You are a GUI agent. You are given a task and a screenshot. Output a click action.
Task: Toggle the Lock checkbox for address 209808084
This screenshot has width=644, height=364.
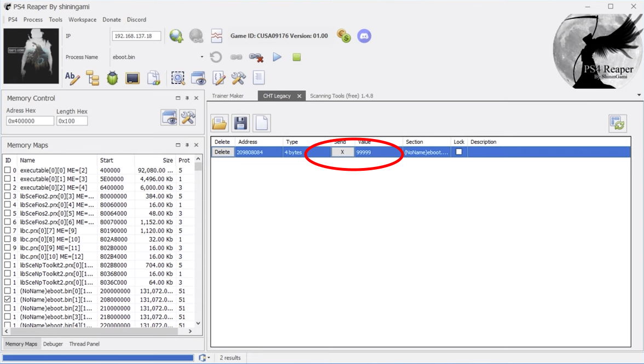pos(459,152)
